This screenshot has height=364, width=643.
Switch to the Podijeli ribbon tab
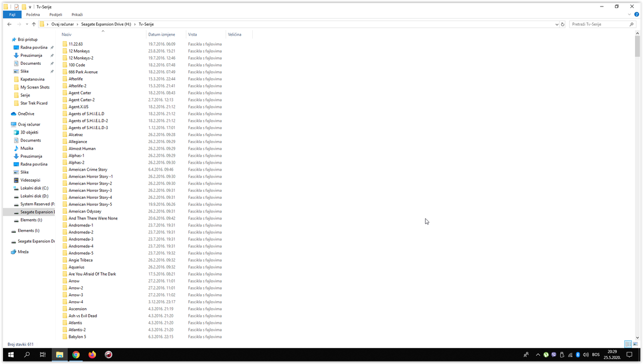[x=55, y=15]
